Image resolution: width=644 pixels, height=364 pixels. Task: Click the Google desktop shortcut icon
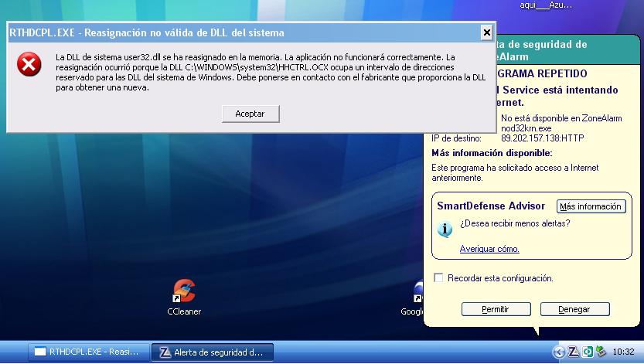(x=417, y=292)
